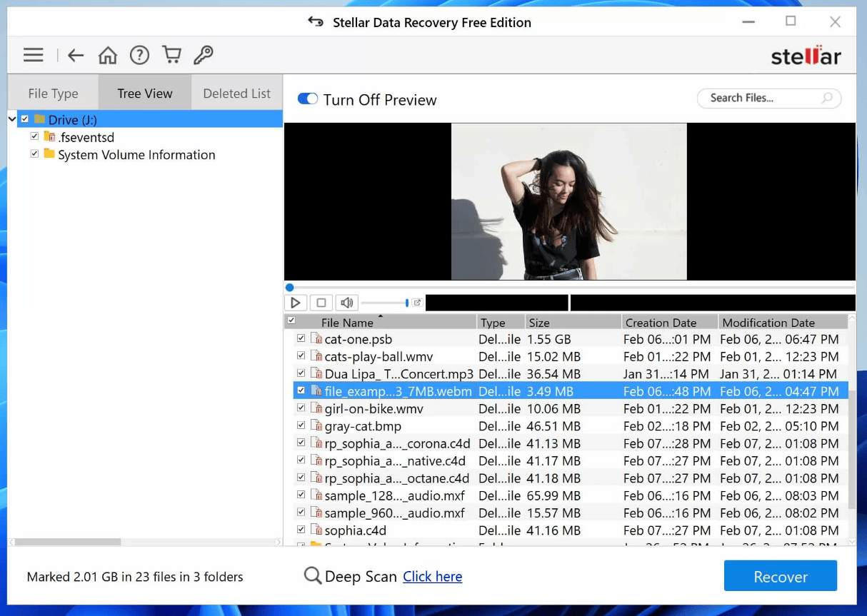Click the tree panel horizontal scrollbar
Image resolution: width=867 pixels, height=616 pixels.
pos(68,542)
